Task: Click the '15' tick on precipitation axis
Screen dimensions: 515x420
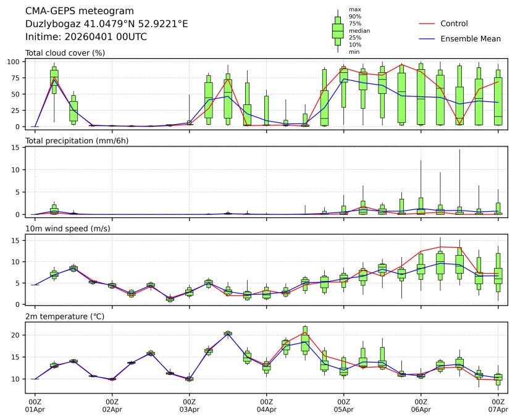Action: point(15,148)
